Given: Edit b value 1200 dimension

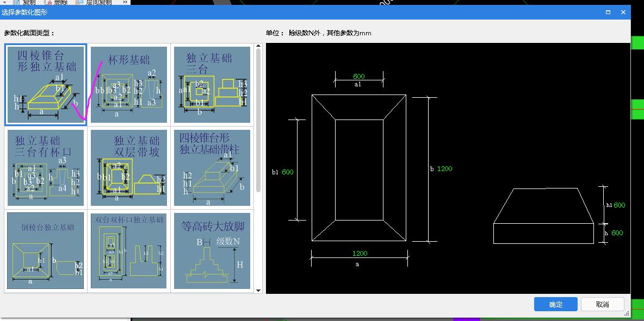Looking at the screenshot, I should tap(444, 168).
